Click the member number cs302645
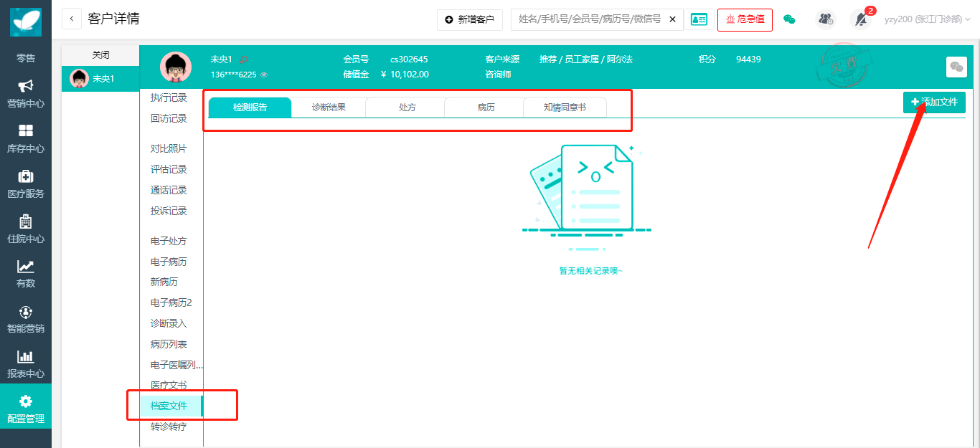Viewport: 980px width, 448px height. tap(409, 59)
